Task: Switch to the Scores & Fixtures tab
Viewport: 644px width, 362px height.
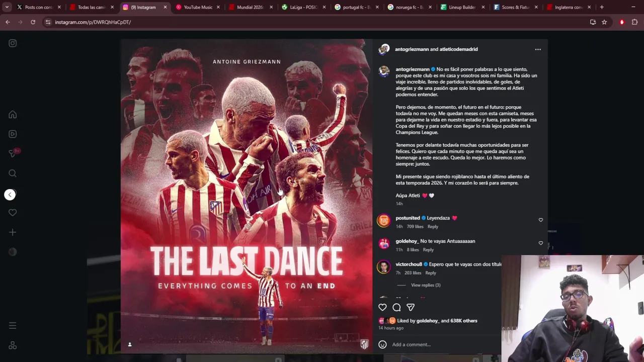Action: pos(515,7)
